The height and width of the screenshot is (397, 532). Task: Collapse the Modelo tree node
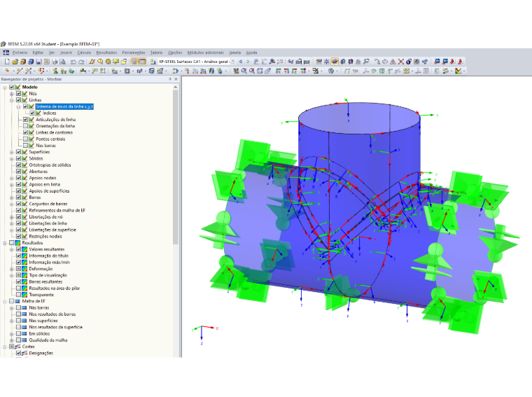5,88
